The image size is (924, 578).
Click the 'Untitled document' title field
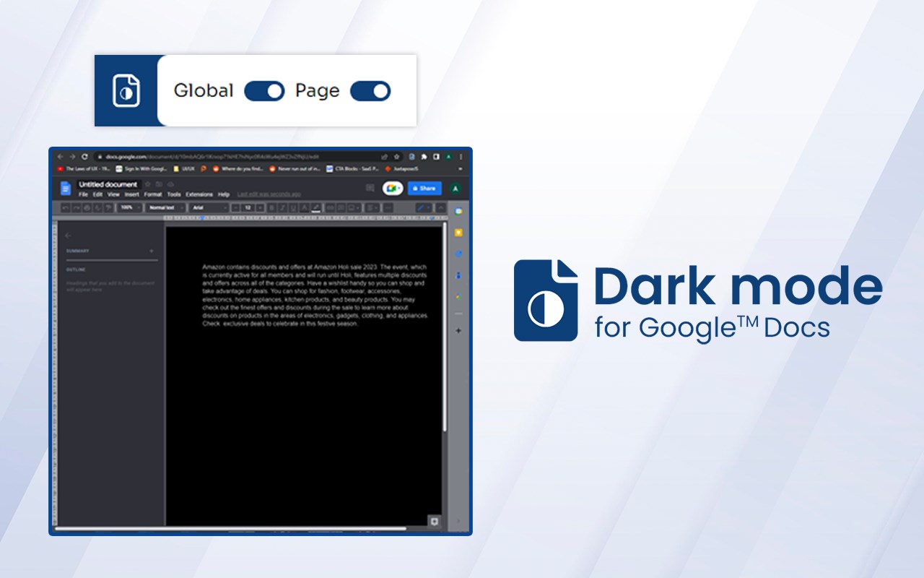pos(108,184)
